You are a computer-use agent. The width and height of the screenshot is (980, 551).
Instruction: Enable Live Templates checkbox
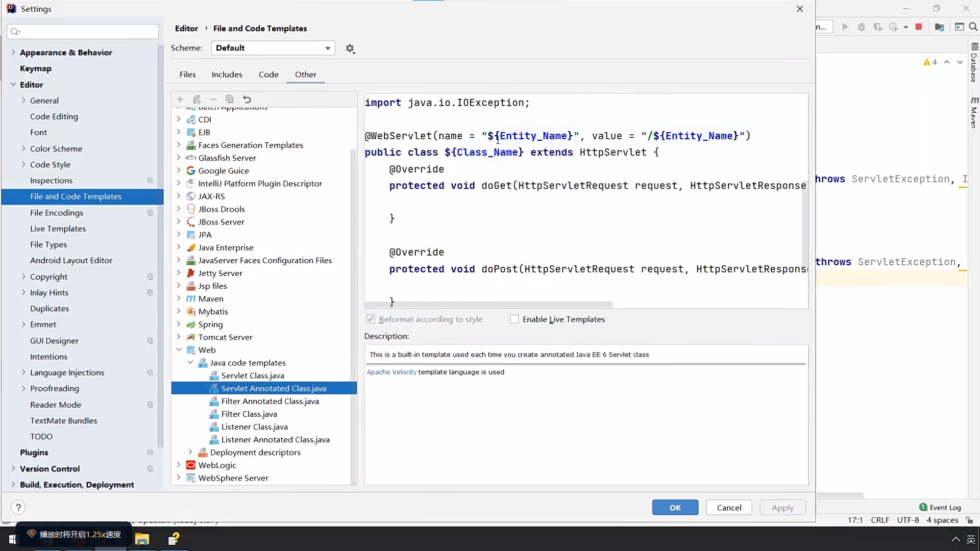514,319
